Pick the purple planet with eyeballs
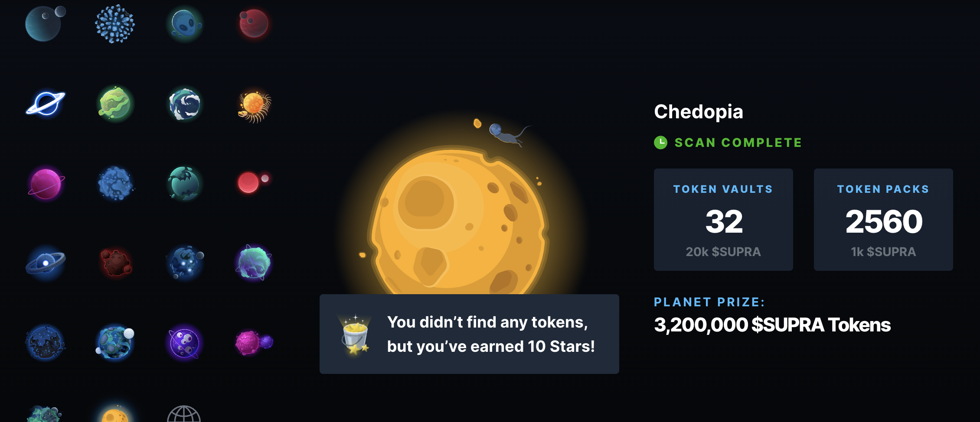The height and width of the screenshot is (422, 980). pyautogui.click(x=184, y=343)
